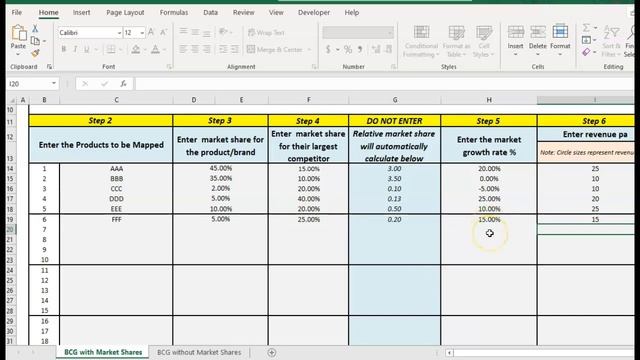Select the BCG with Market Shares sheet

[103, 352]
